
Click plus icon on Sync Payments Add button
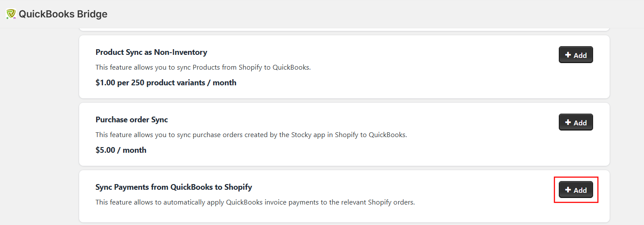568,190
